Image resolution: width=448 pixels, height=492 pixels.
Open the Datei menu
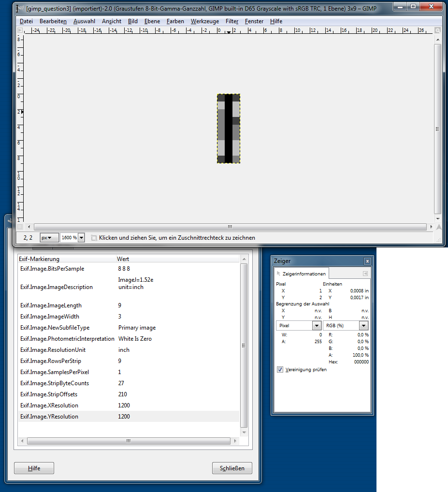click(27, 21)
